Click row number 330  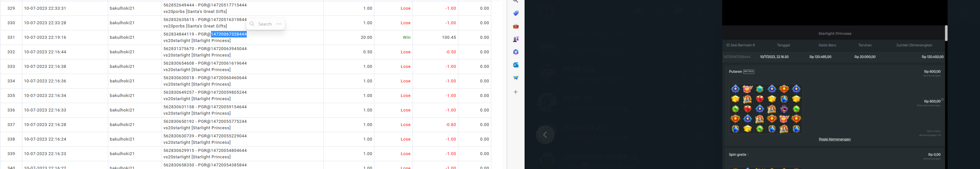[x=11, y=23]
